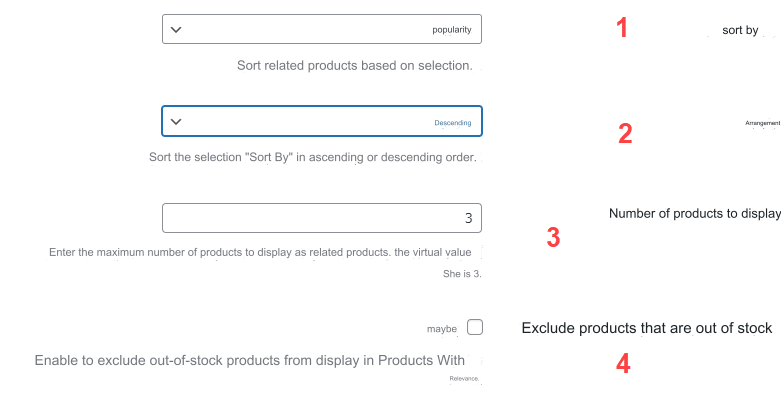Viewport: 781px width, 401px height.
Task: Click the red annotation number 4
Action: [x=623, y=364]
